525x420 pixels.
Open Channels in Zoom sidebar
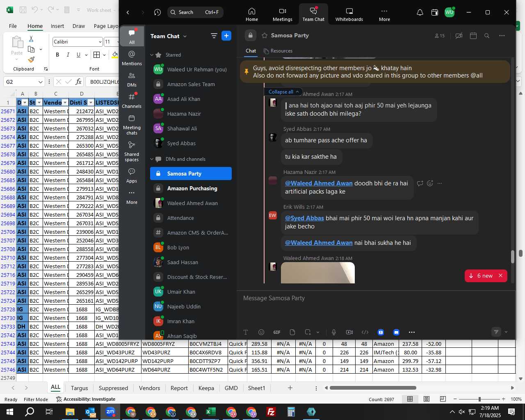(132, 100)
